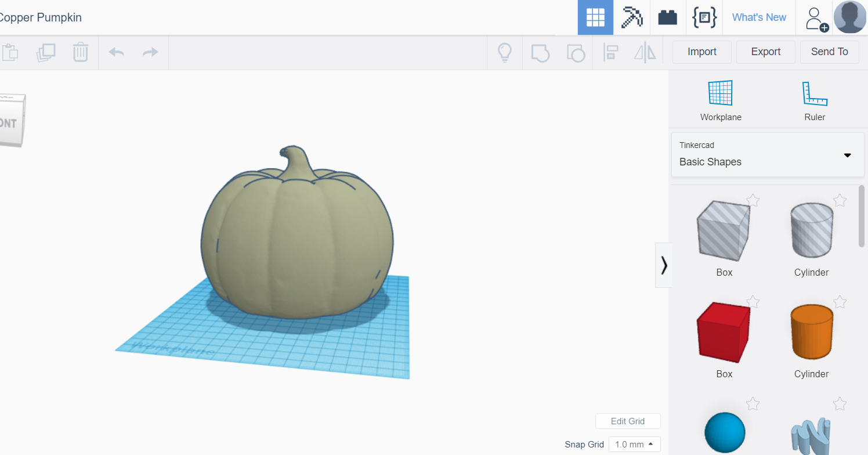Click the Group shapes icon
The width and height of the screenshot is (868, 455).
point(540,53)
